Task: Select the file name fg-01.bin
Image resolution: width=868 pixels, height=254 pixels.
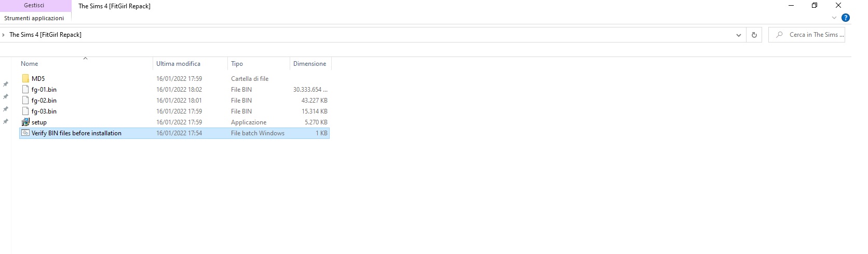Action: coord(44,90)
